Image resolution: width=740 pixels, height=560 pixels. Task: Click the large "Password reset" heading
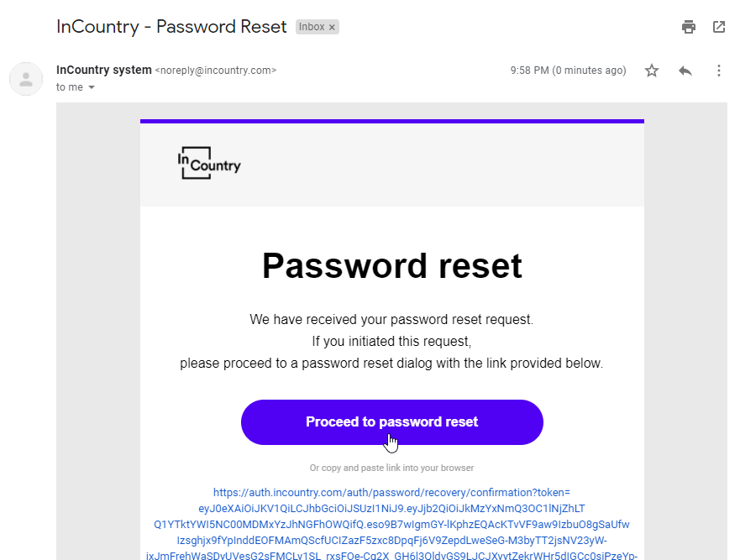pyautogui.click(x=391, y=266)
